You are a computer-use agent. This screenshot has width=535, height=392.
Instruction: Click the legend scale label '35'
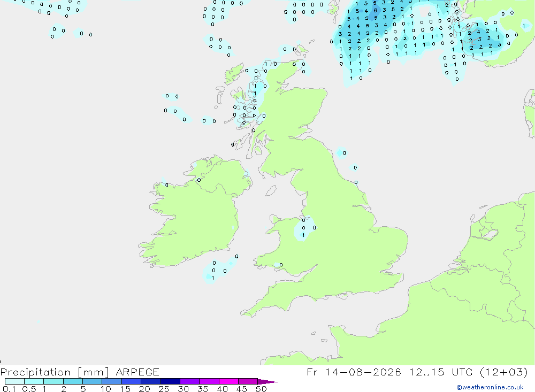pyautogui.click(x=203, y=389)
